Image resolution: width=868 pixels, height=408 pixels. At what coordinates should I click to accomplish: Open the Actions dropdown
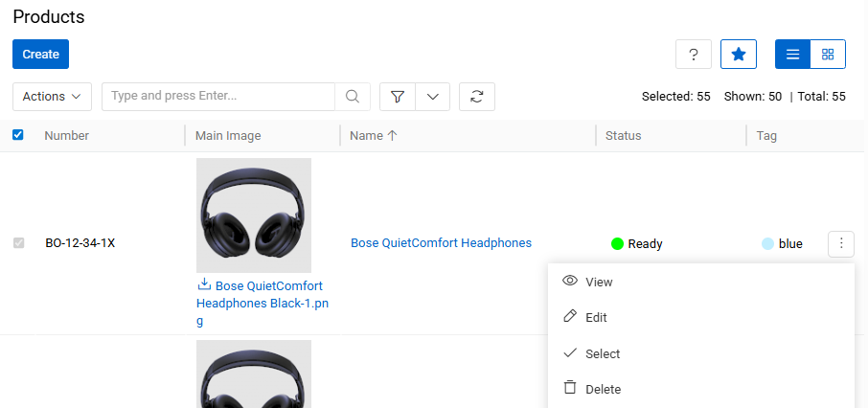point(52,97)
